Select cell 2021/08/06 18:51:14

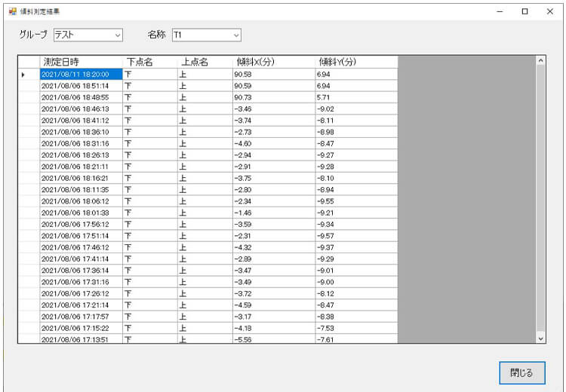click(82, 86)
